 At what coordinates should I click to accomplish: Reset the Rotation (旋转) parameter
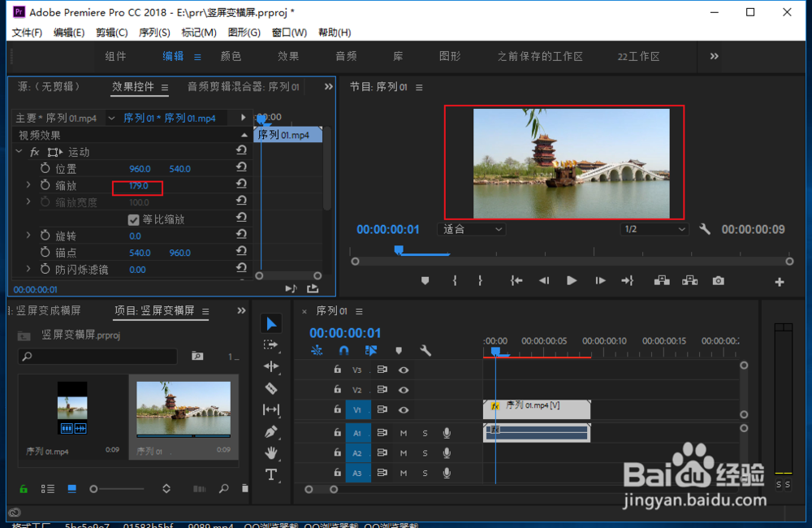tap(241, 234)
